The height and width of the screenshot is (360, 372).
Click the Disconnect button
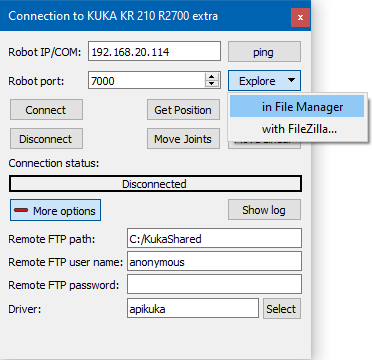(46, 139)
